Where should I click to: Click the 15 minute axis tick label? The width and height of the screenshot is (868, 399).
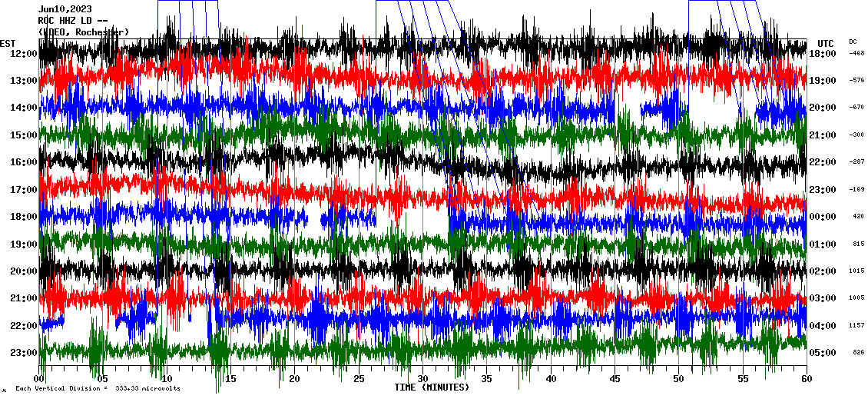231,378
